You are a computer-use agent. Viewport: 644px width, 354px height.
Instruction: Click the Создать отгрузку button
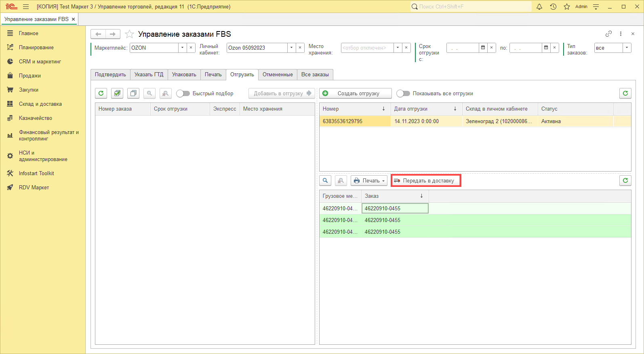(x=355, y=93)
